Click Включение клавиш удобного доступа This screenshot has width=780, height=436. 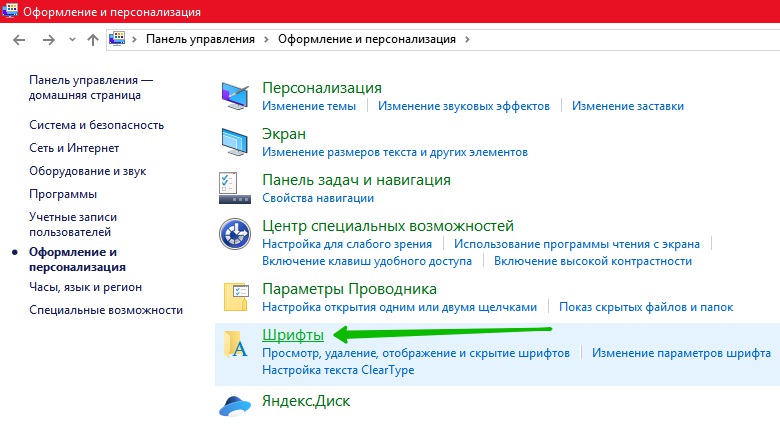click(367, 261)
